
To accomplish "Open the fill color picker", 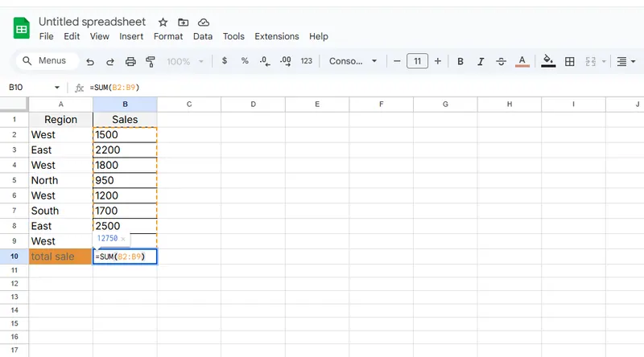I will [x=548, y=61].
